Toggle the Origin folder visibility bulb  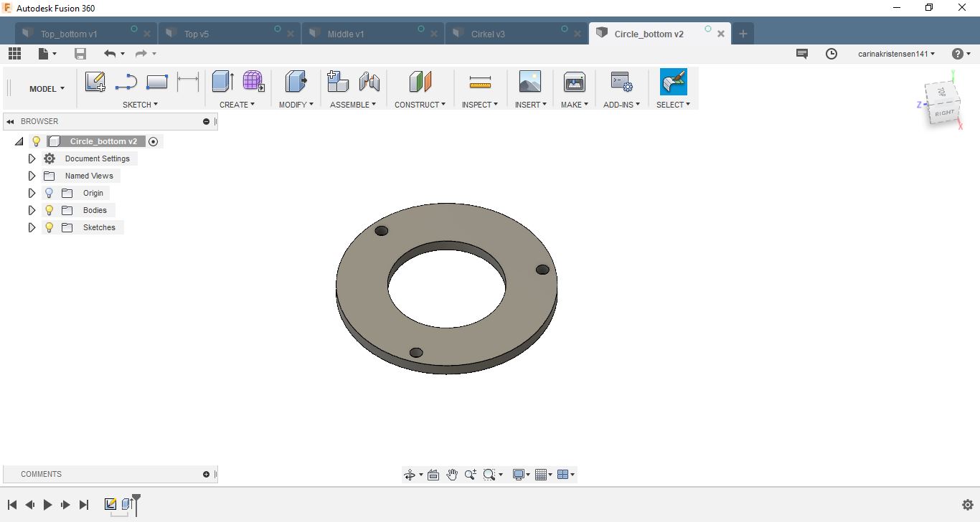pos(50,193)
